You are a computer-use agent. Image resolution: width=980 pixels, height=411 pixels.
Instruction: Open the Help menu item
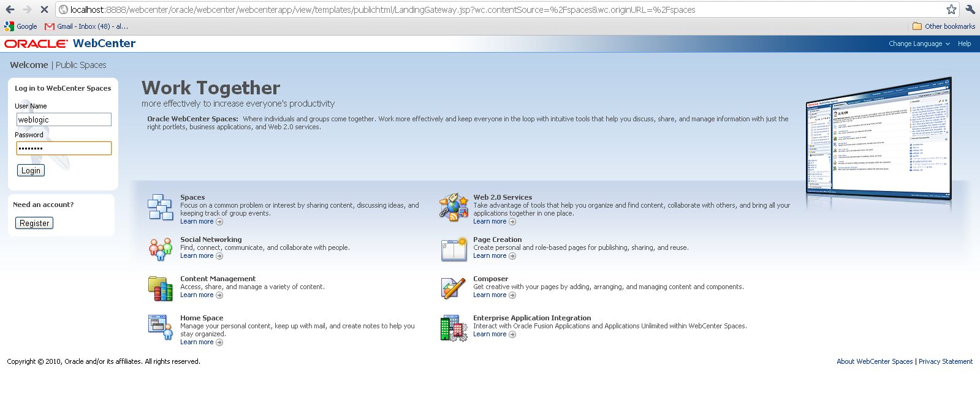(x=964, y=43)
